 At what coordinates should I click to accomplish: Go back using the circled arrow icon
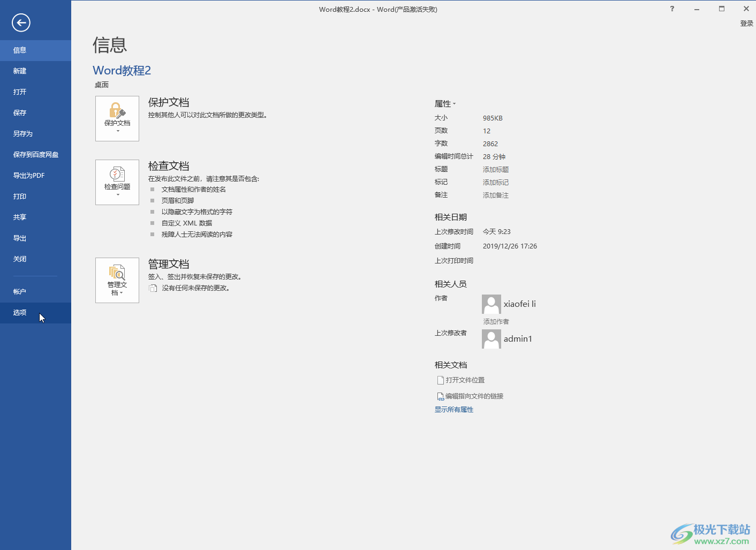tap(21, 22)
